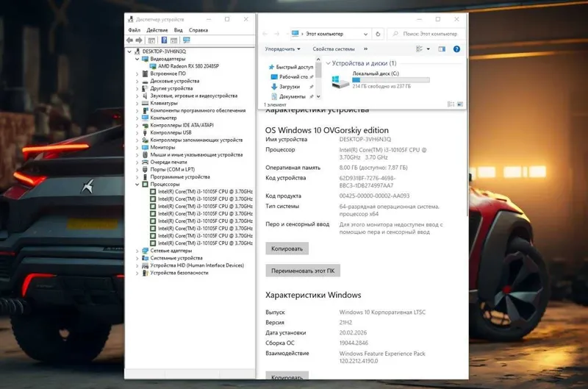Collapse the DESKTOP-3VH6N3Q root node
588x389 pixels.
tap(129, 51)
